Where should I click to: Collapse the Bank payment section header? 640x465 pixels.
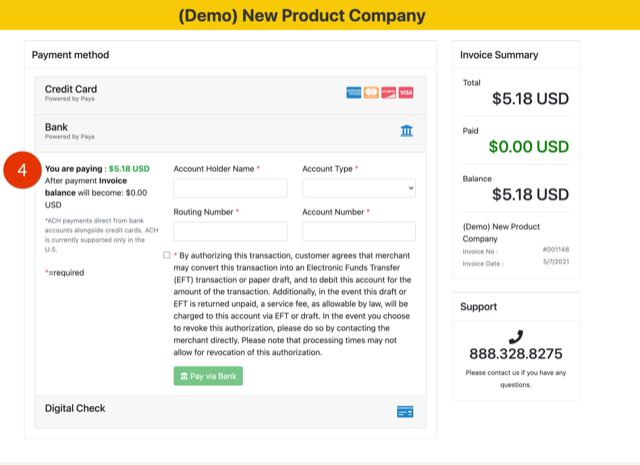click(57, 127)
